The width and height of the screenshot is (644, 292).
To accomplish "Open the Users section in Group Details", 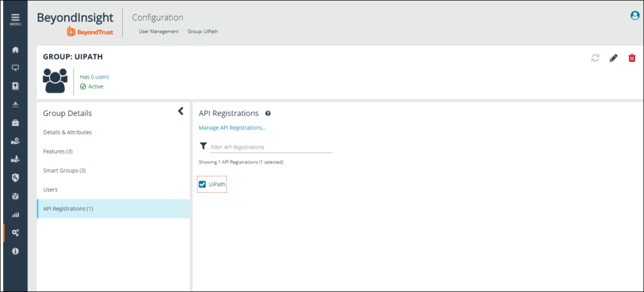I will pyautogui.click(x=51, y=189).
